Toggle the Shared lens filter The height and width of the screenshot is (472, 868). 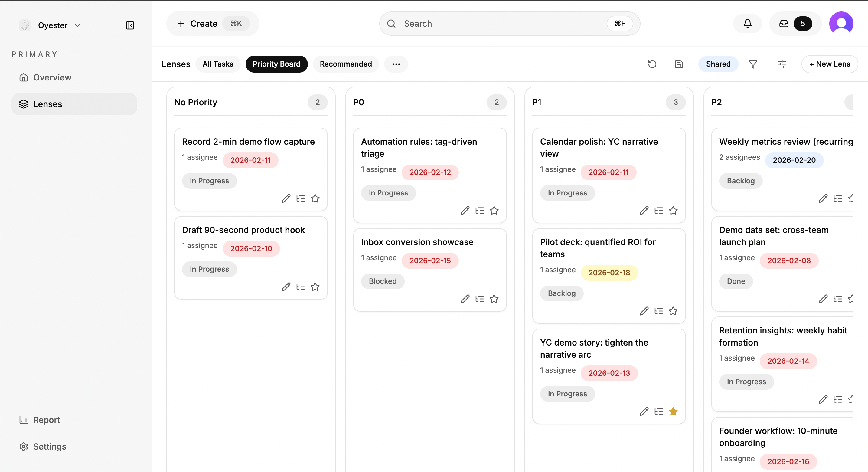[x=718, y=64]
